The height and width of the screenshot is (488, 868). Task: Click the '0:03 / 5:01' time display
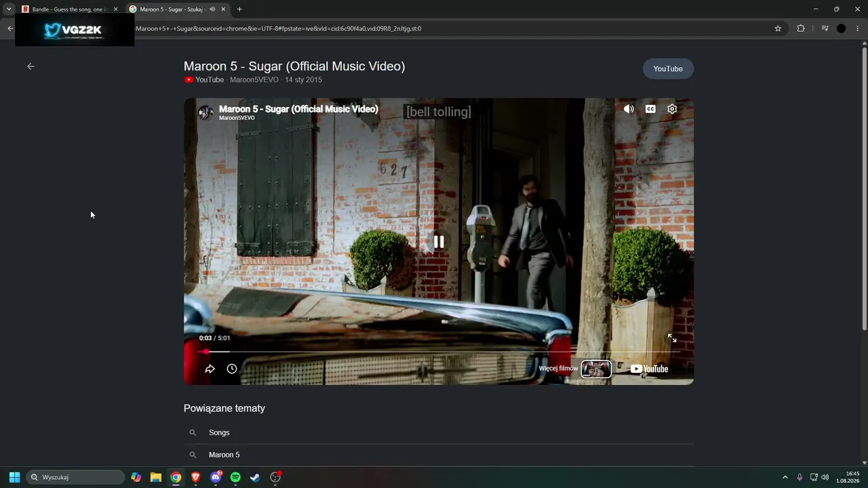coord(214,338)
